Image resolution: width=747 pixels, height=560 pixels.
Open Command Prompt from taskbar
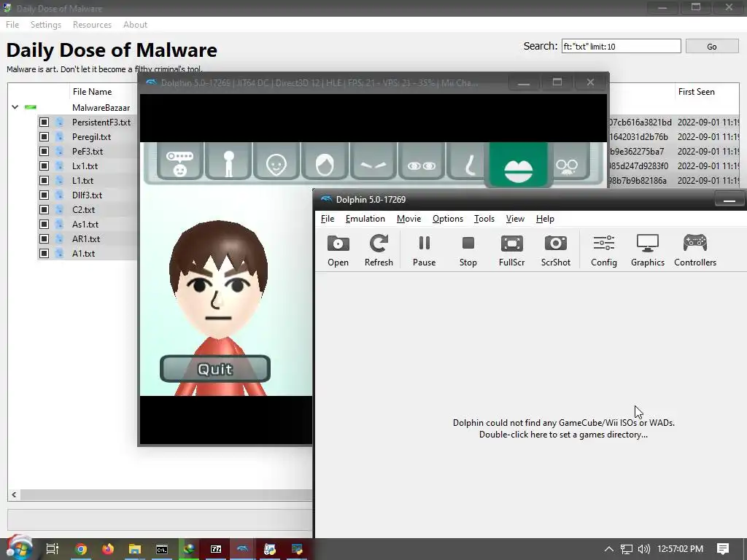[x=162, y=549]
